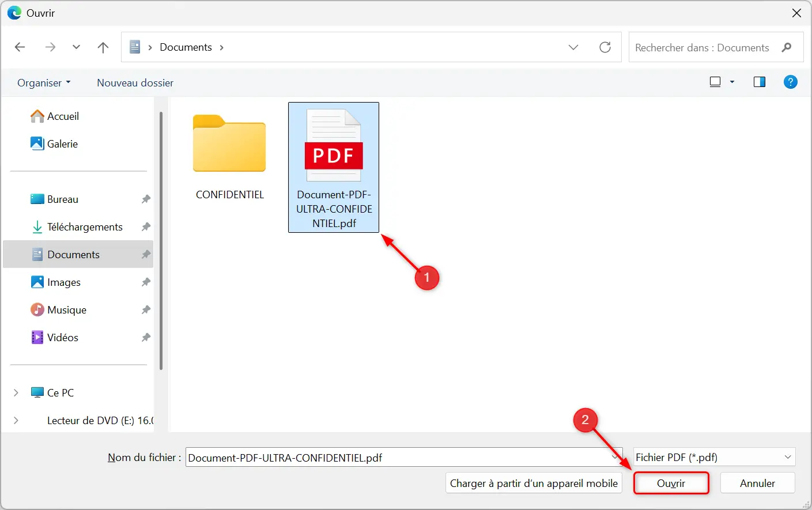Select Documents in the address path

coord(186,47)
